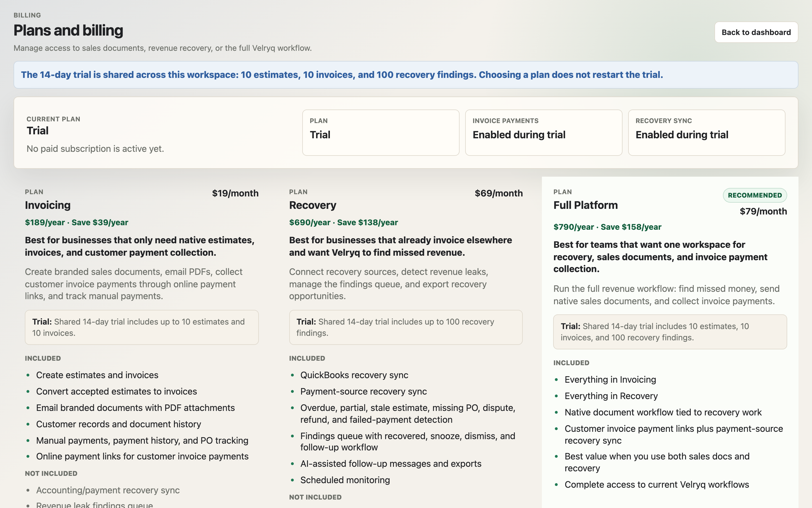Click 'Everything in Recovery' list item
This screenshot has width=812, height=508.
[611, 396]
